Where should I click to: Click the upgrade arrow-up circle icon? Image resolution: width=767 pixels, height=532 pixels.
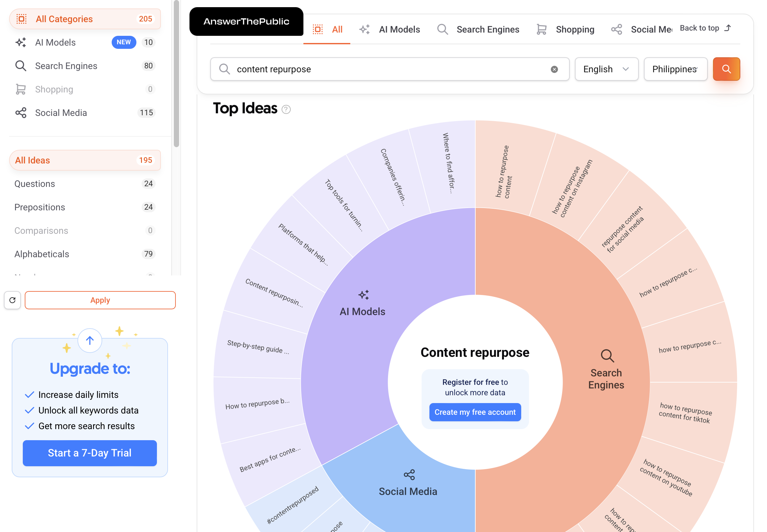[x=90, y=340]
